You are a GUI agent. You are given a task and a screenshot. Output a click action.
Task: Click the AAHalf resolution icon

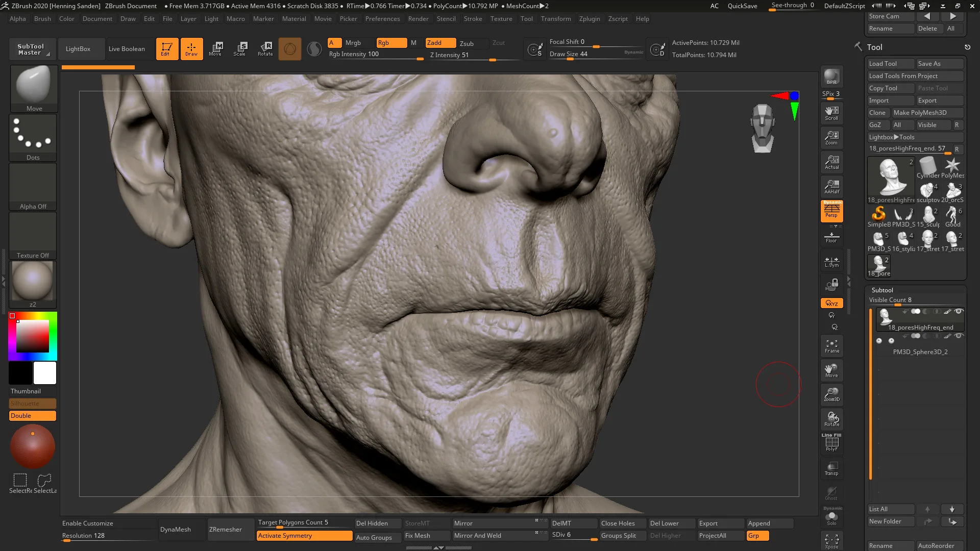click(x=831, y=187)
